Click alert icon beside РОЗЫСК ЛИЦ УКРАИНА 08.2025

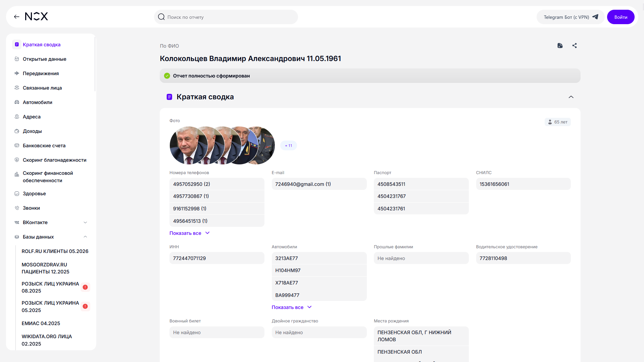85,287
